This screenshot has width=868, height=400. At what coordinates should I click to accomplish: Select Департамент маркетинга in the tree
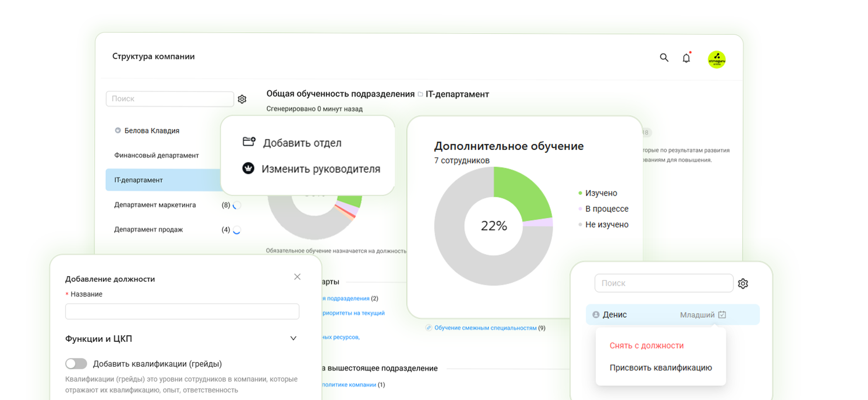click(x=155, y=205)
